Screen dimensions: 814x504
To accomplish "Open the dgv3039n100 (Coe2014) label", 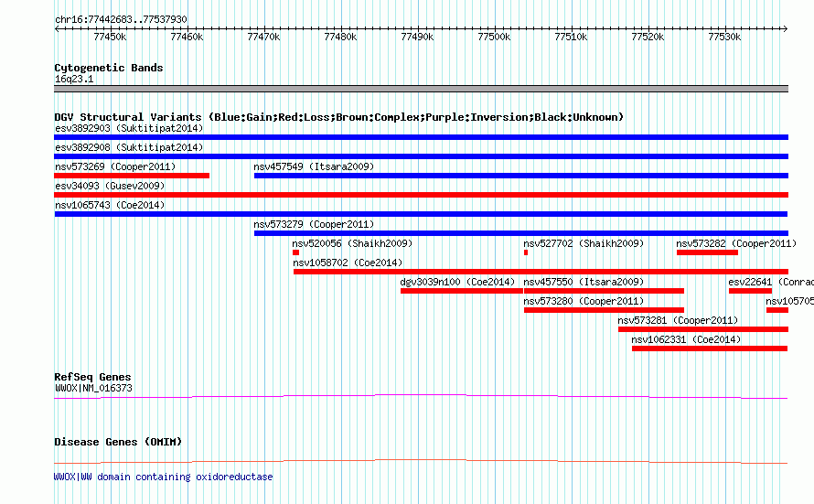I will [457, 282].
